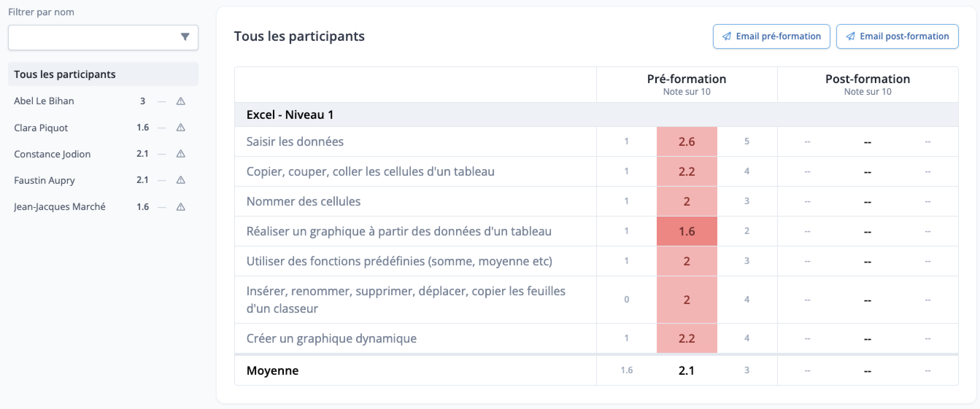
Task: Click paper plane icon in Email pré-formation
Action: click(x=727, y=36)
